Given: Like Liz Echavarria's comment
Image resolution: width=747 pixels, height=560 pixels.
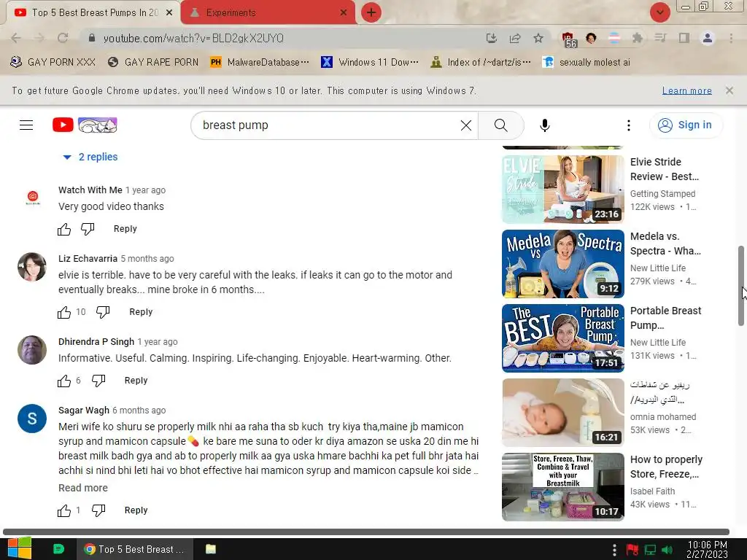Looking at the screenshot, I should [x=64, y=312].
